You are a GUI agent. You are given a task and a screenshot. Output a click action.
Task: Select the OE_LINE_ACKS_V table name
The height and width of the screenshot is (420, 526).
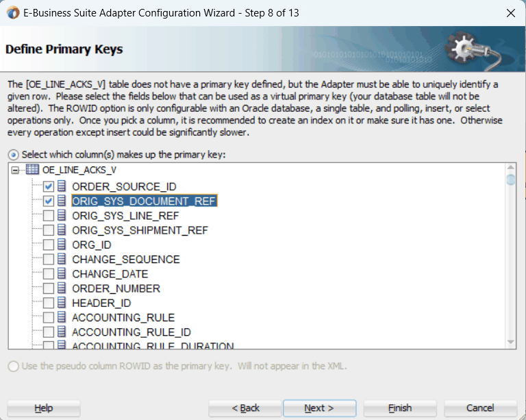pos(79,170)
